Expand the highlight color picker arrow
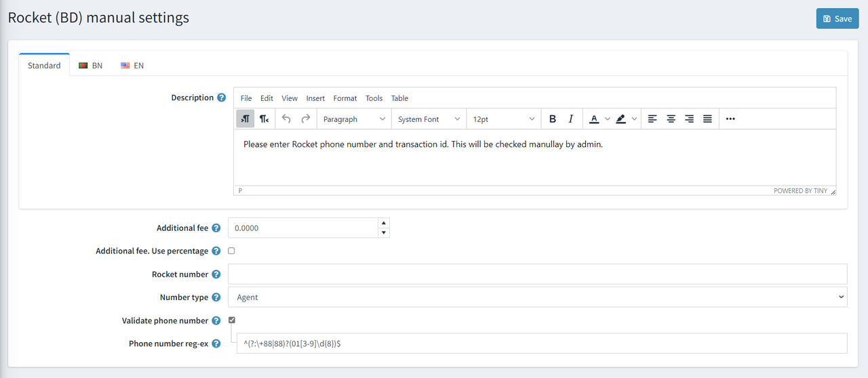The height and width of the screenshot is (378, 868). click(x=635, y=119)
